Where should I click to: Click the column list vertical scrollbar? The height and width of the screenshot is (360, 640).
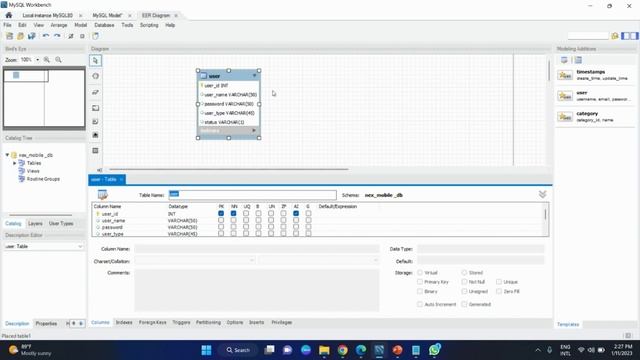click(545, 214)
